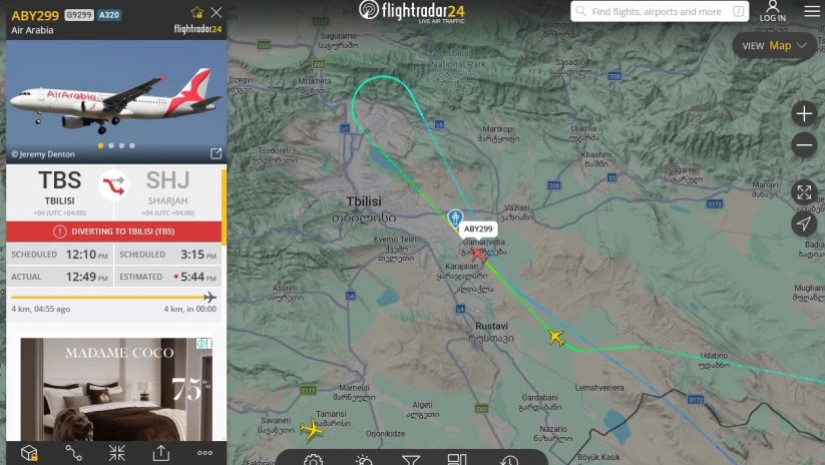The image size is (825, 465).
Task: Open map settings gear in bottom toolbar
Action: coord(313,460)
